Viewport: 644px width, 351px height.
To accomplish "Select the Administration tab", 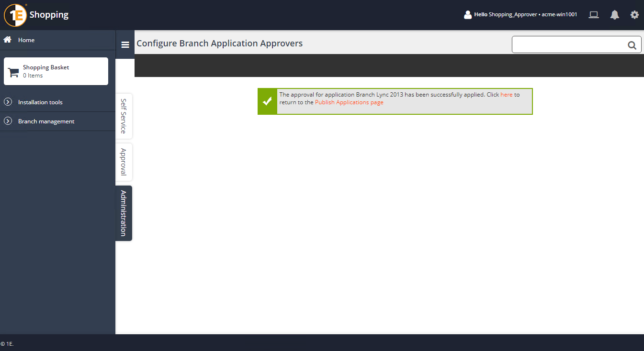I will point(124,213).
